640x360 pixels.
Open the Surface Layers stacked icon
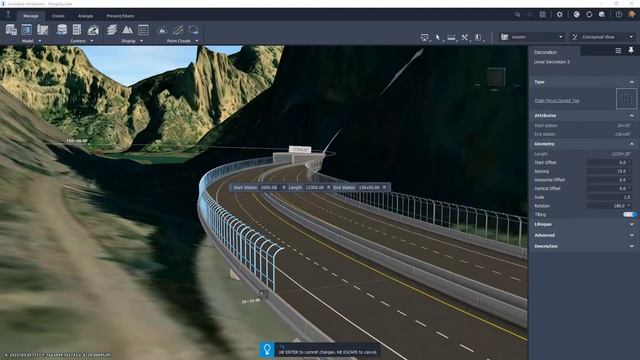coord(111,30)
